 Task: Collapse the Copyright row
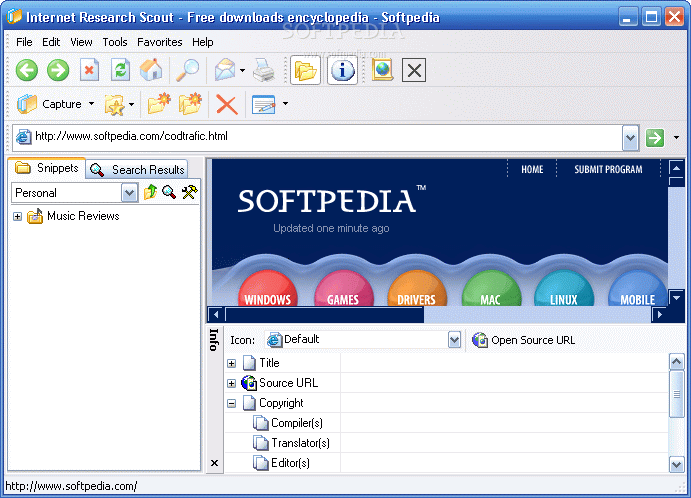point(231,403)
